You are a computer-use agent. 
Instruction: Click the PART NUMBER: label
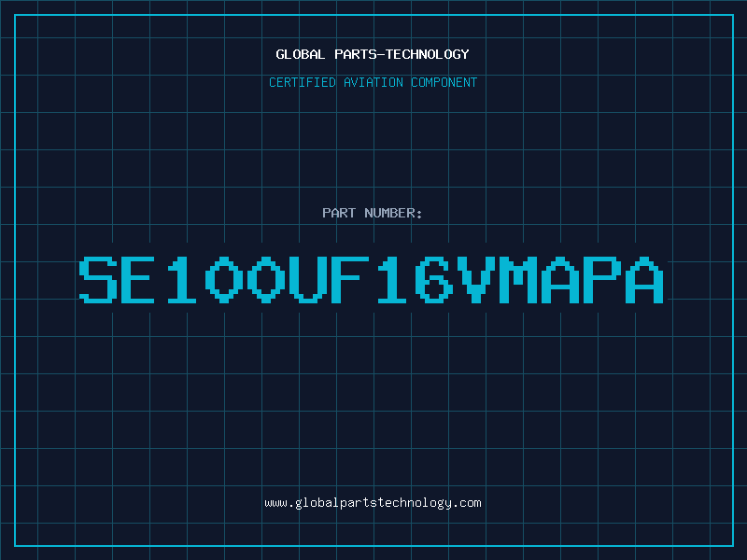[x=372, y=213]
